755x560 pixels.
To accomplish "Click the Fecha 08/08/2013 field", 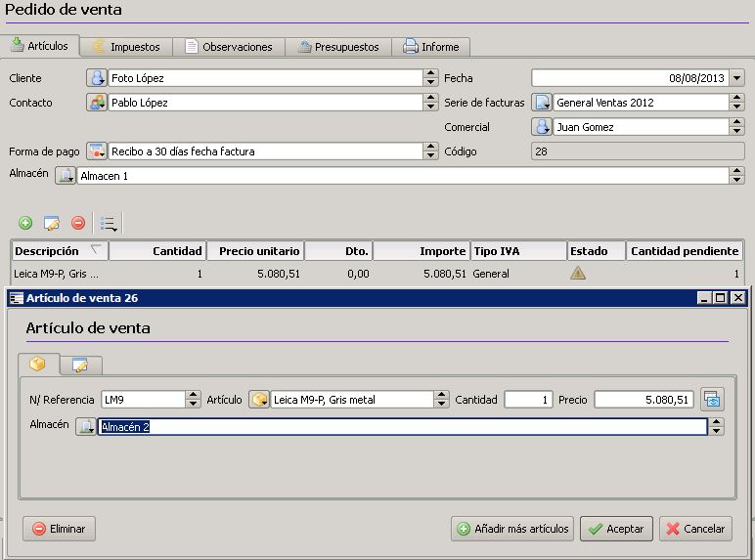I will [x=630, y=78].
